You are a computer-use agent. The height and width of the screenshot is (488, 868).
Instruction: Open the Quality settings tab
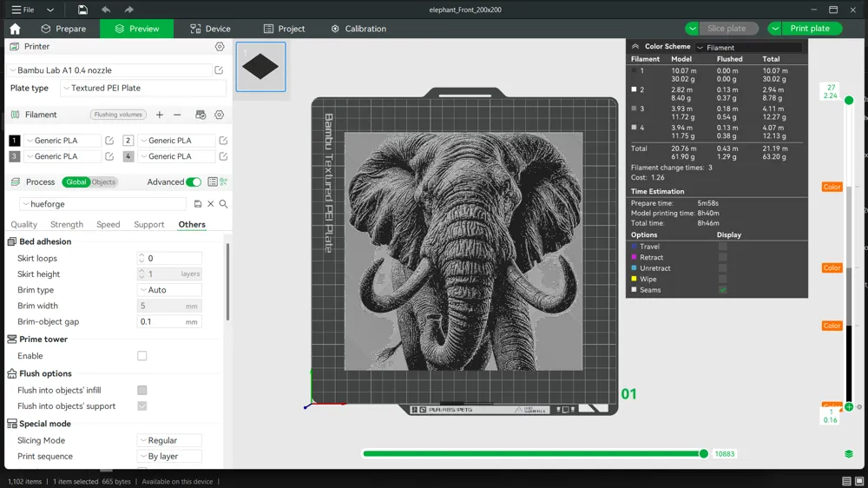[23, 224]
